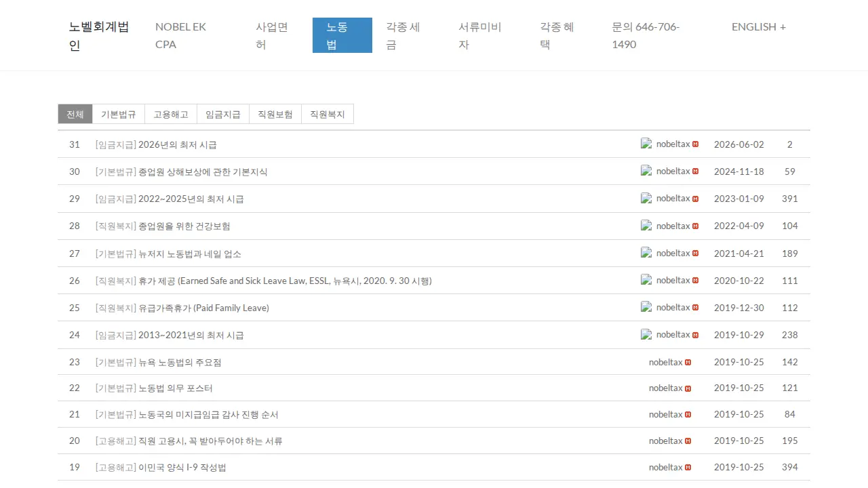Open post 뉴저지 노동법과 네일 업소

click(x=190, y=254)
